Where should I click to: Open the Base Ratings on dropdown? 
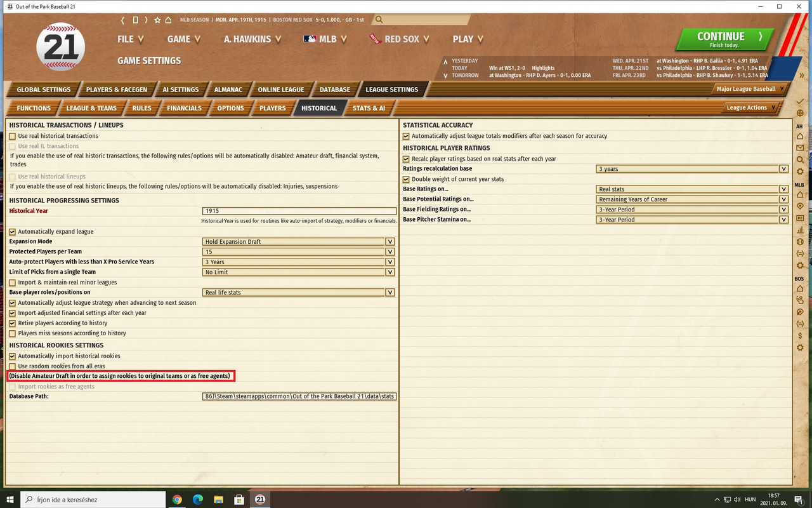(x=692, y=189)
